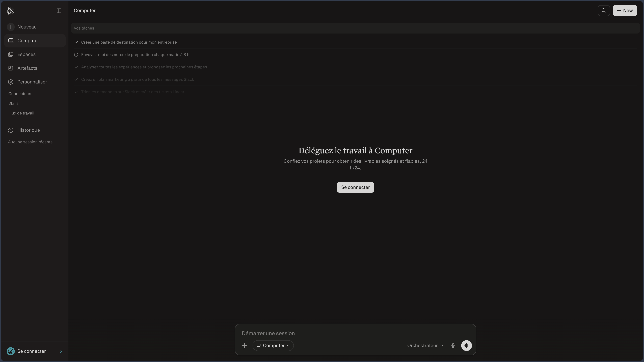644x362 pixels.
Task: Activate dictation with the microphone icon
Action: pos(453,346)
